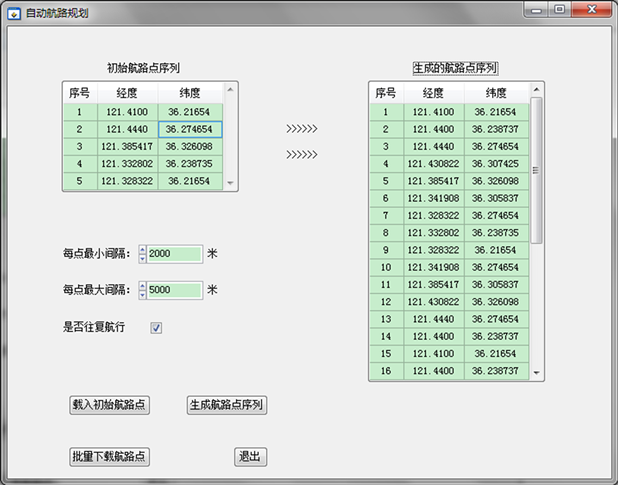
Task: Select the 经度 column header in 初始航路点序列 table
Action: click(x=127, y=93)
